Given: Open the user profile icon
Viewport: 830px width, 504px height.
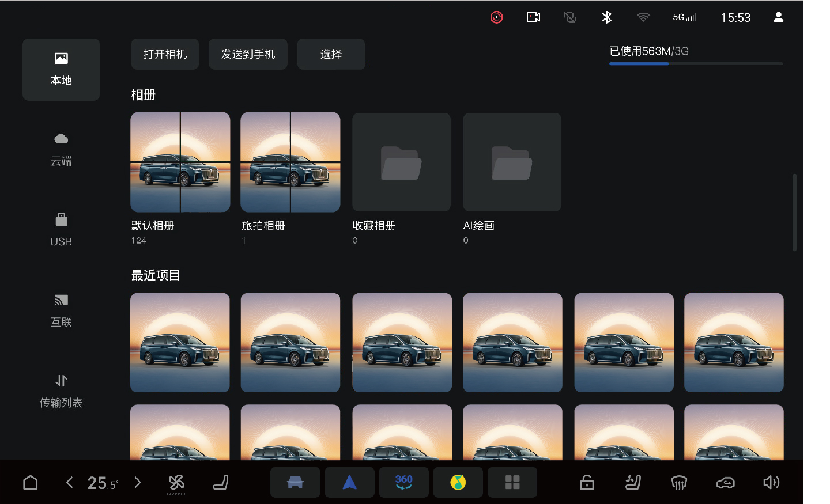Looking at the screenshot, I should (778, 17).
